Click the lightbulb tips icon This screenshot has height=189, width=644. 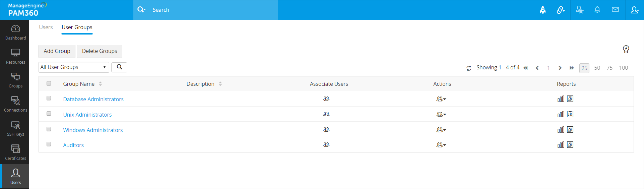click(626, 50)
